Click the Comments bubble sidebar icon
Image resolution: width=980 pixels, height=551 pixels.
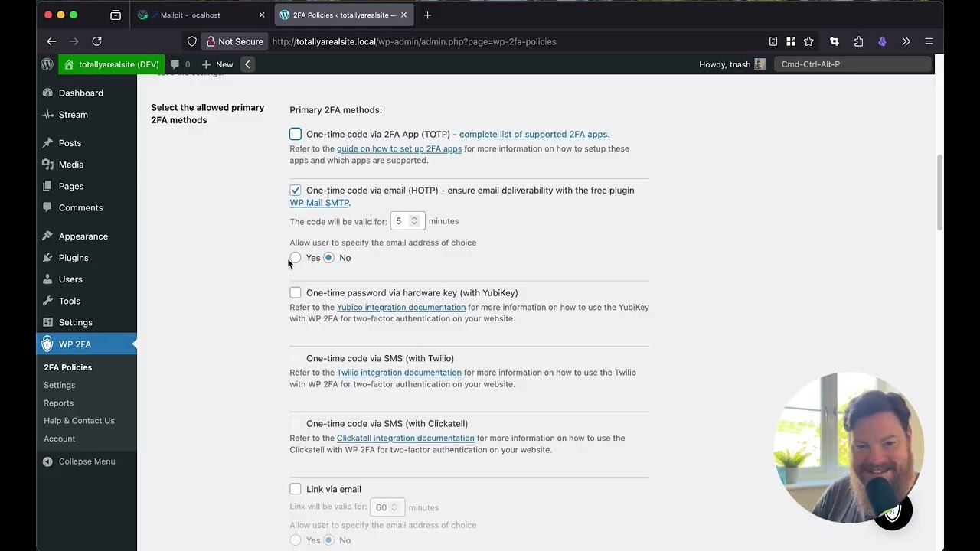(47, 207)
